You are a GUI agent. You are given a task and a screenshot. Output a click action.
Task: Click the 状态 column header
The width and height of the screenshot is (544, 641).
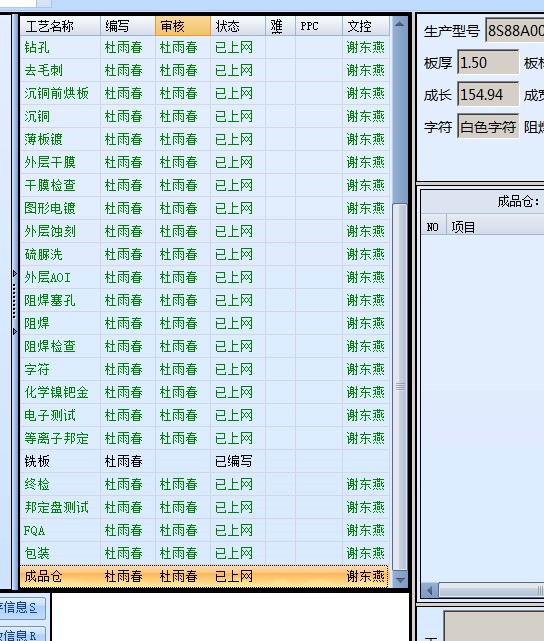(x=238, y=26)
